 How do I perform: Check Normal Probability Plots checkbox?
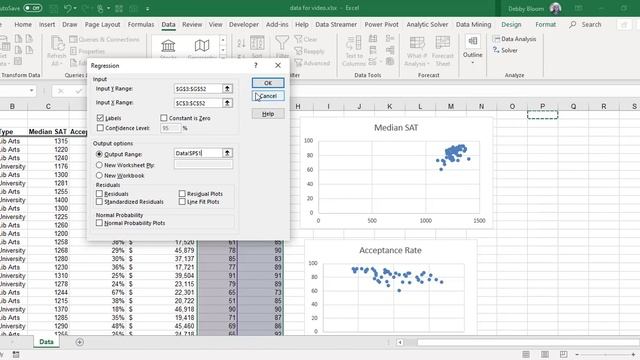(99, 223)
